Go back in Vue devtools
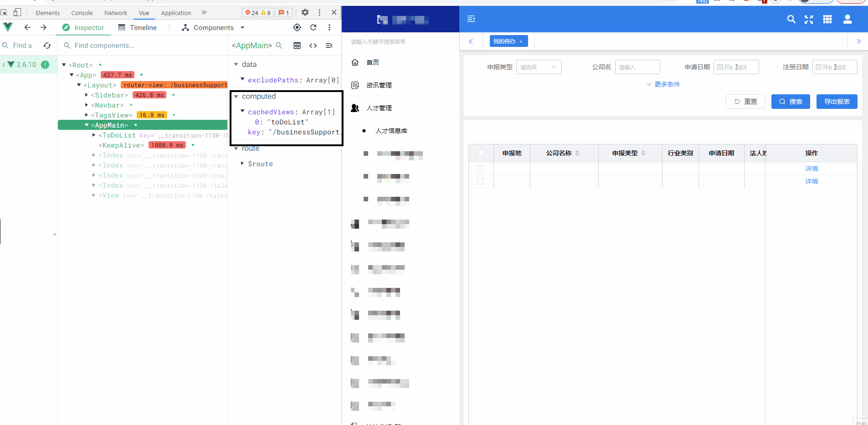The width and height of the screenshot is (868, 425). coord(27,27)
